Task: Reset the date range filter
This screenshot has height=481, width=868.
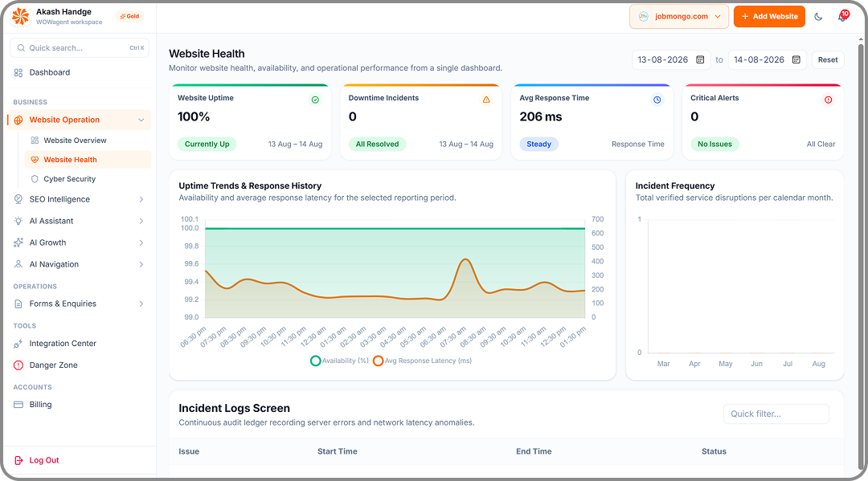Action: (x=828, y=59)
